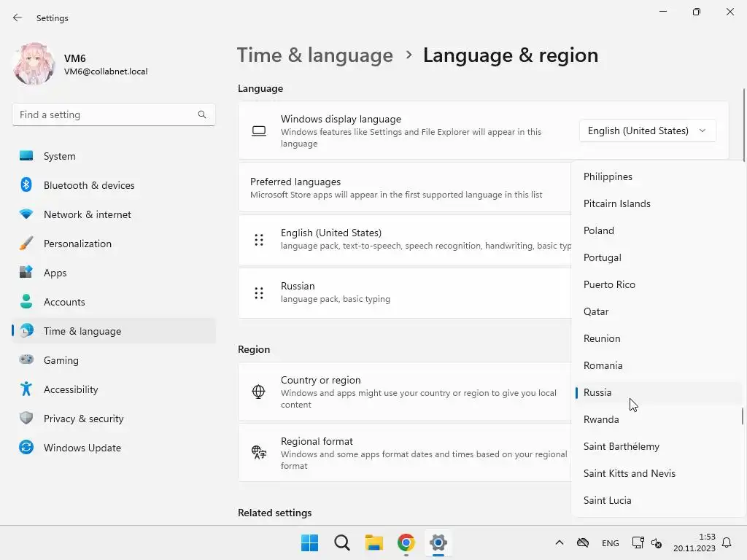Click the muted volume tray icon
The width and height of the screenshot is (747, 560).
pos(657,542)
